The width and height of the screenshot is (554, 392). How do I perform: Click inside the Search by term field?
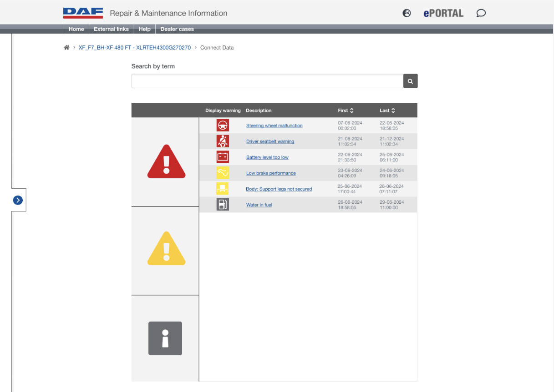267,81
